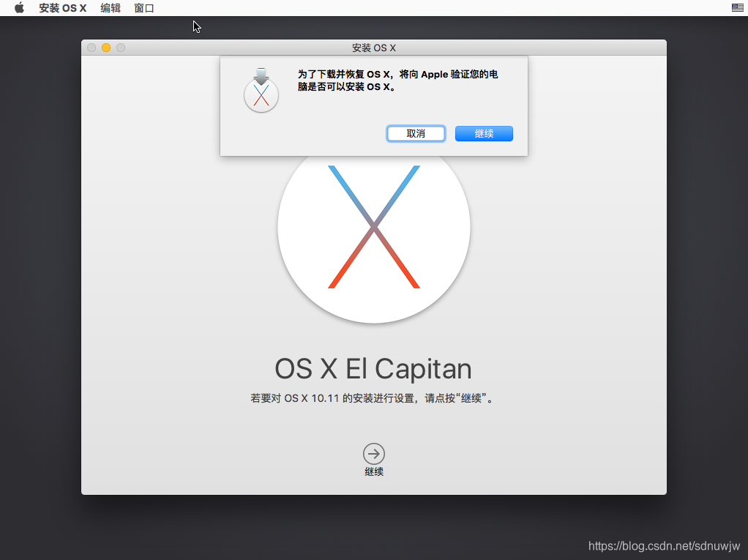Click the 若要对 OS X 10.11 instruction text
This screenshot has width=748, height=560.
click(x=373, y=398)
